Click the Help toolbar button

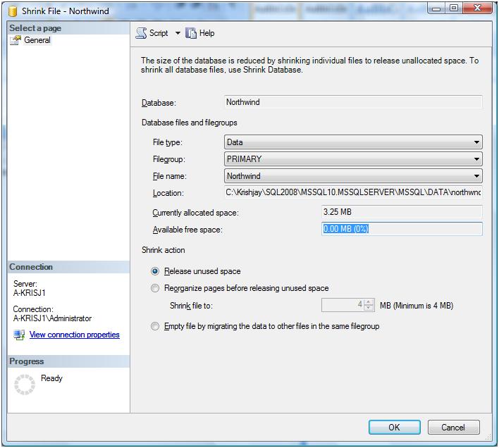click(200, 33)
